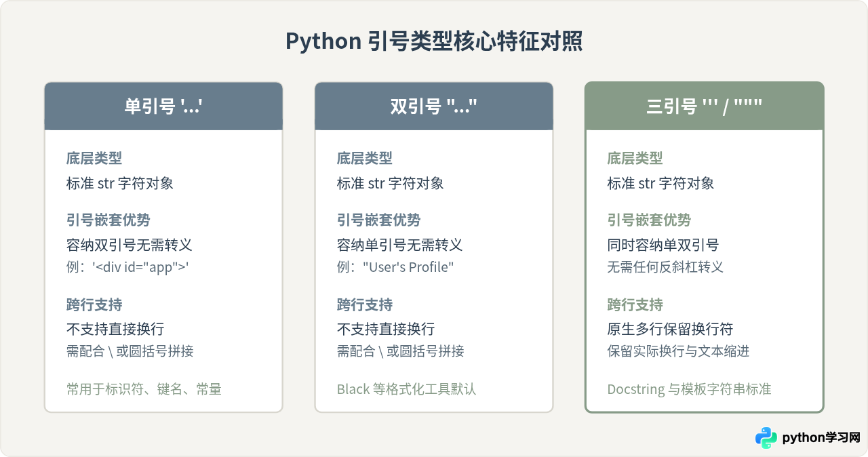The image size is (868, 457).
Task: Click "需配合 \ 或圆括号拼接" in the 单引号 card
Action: (x=130, y=351)
